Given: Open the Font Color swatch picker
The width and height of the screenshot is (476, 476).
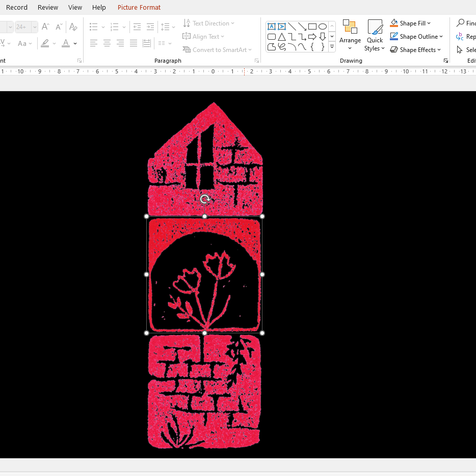Looking at the screenshot, I should (74, 43).
